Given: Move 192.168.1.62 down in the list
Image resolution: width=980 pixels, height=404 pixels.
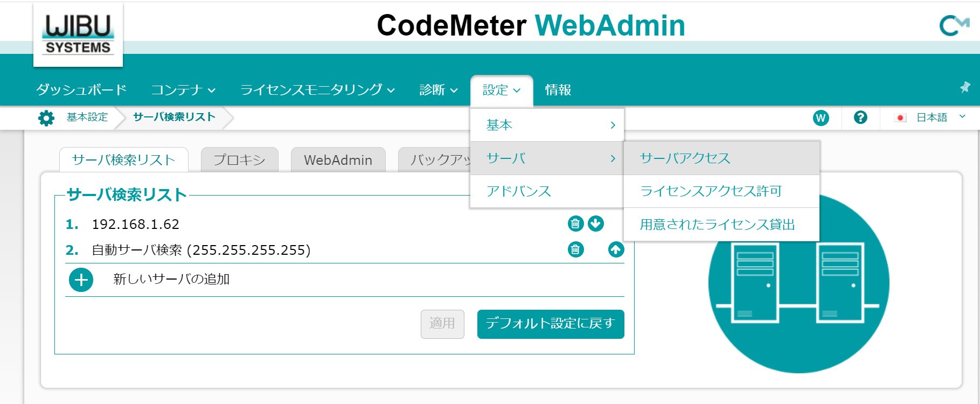Looking at the screenshot, I should (596, 224).
